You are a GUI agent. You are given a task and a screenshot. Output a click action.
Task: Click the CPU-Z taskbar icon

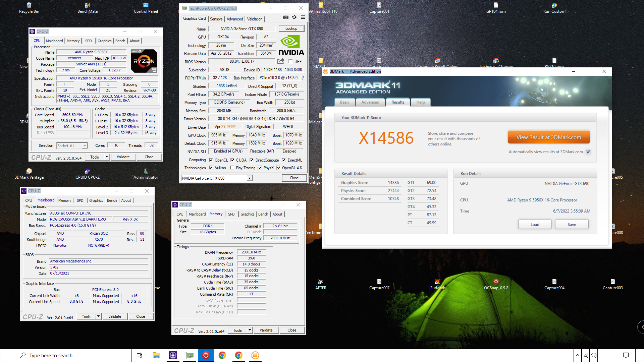[x=173, y=355]
